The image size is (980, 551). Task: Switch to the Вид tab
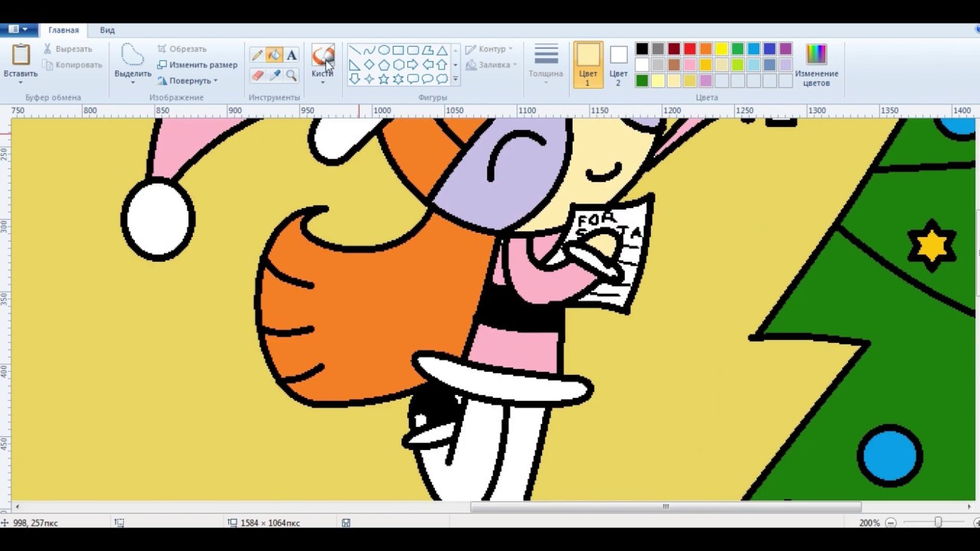coord(107,30)
